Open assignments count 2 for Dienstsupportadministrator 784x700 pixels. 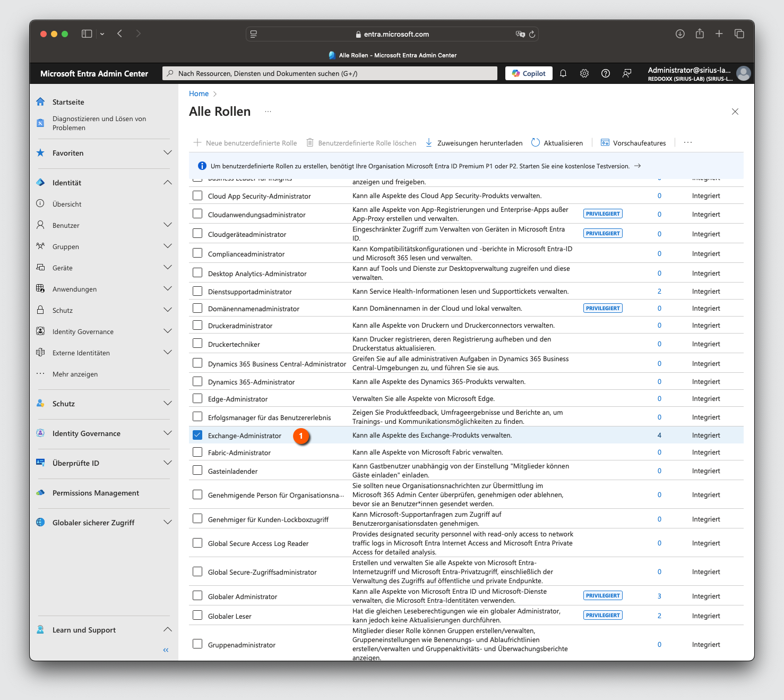click(x=659, y=291)
